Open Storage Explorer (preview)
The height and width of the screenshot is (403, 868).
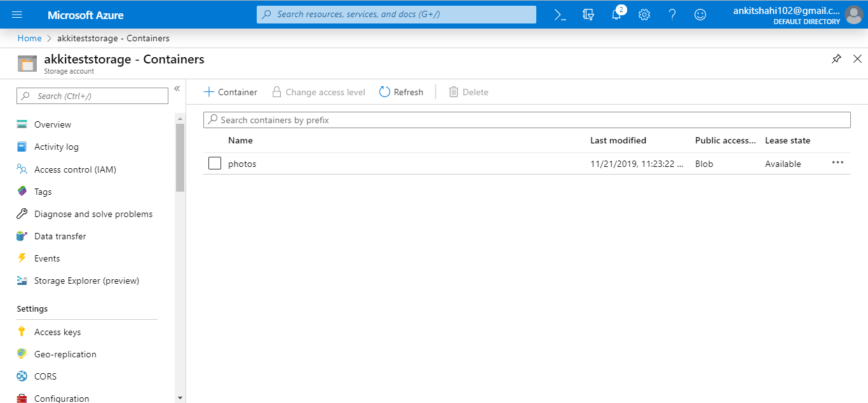point(87,281)
